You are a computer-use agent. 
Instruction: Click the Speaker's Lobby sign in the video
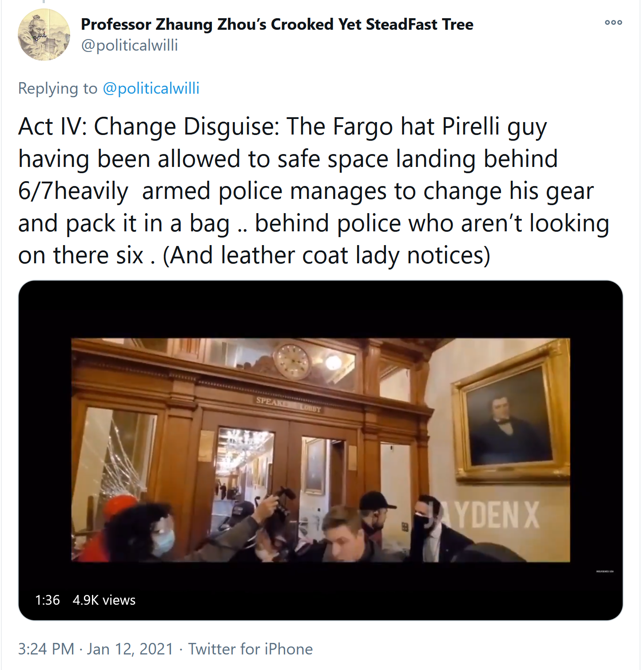[288, 404]
